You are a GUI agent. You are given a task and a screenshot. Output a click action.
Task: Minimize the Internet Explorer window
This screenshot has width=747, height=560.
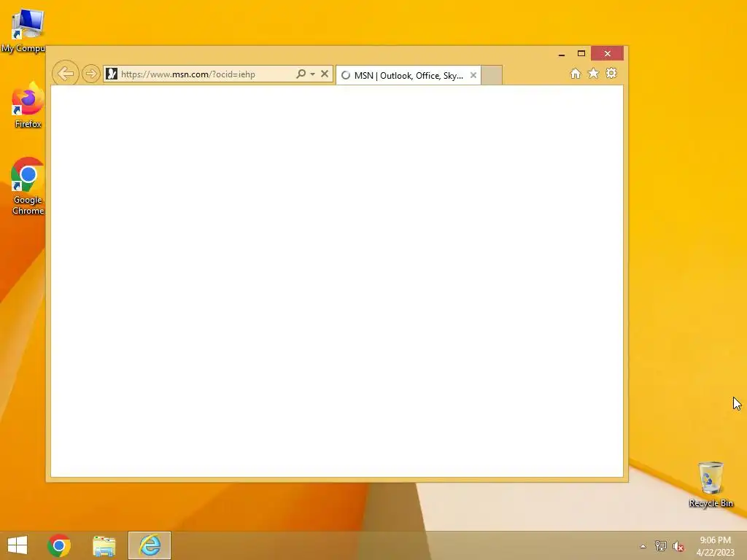[x=562, y=54]
